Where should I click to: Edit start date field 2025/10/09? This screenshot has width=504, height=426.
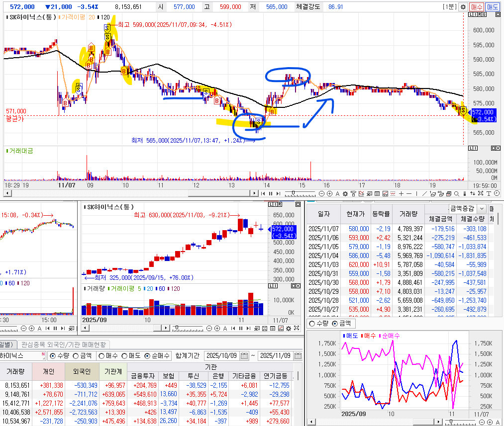(x=222, y=356)
